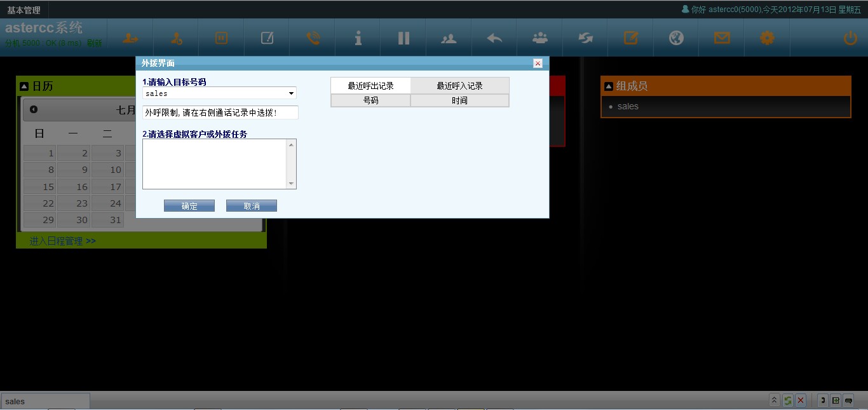Click the green refresh icon in bottom bar
This screenshot has height=410, width=868.
(x=788, y=400)
